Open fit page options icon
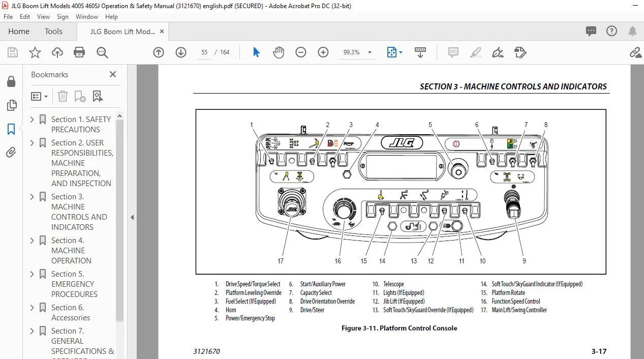Image resolution: width=644 pixels, height=359 pixels. (395, 52)
